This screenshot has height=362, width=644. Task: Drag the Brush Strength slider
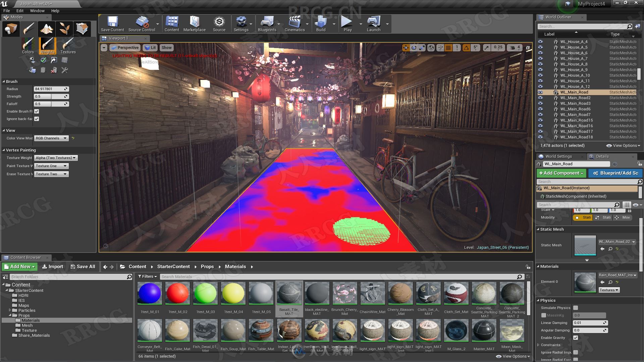(50, 96)
